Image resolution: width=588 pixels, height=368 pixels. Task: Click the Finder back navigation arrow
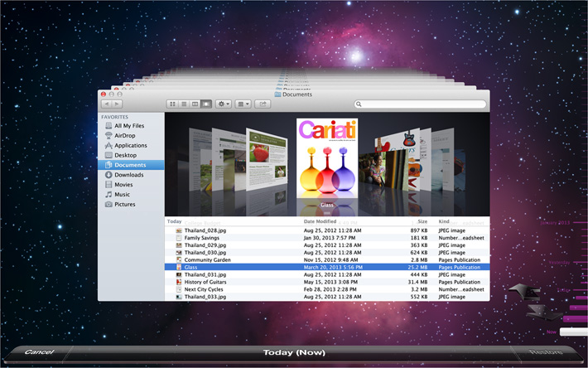(x=107, y=104)
